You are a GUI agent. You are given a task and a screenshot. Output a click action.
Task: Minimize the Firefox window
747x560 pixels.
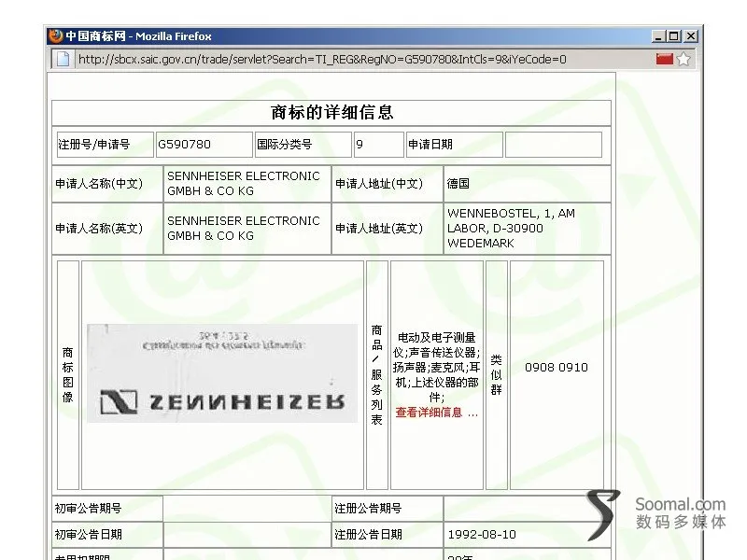coord(658,36)
